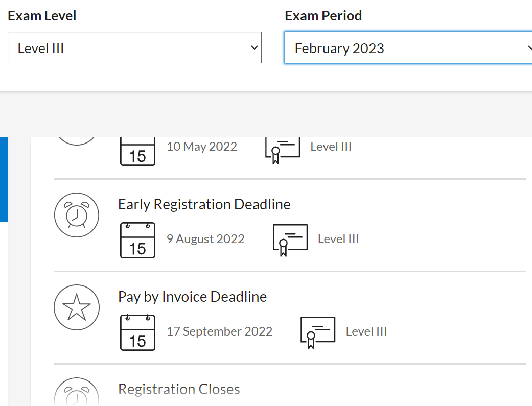The width and height of the screenshot is (532, 406).
Task: Click the Level III label beside 9 August 2022
Action: tap(338, 239)
